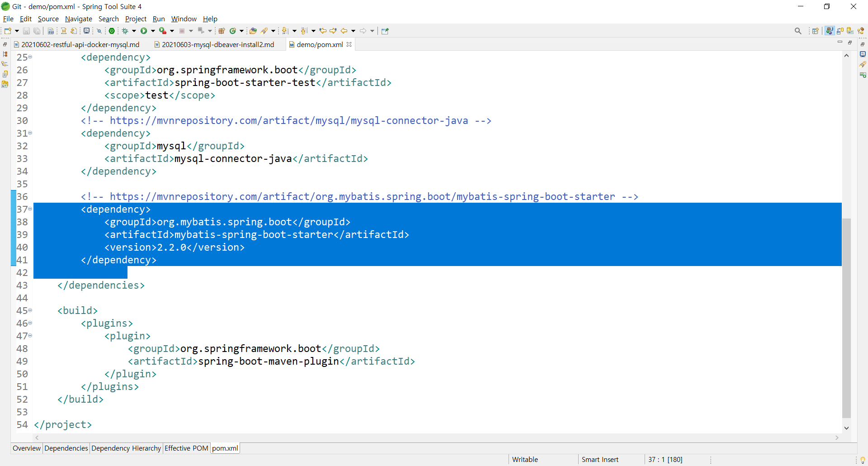868x466 pixels.
Task: Collapse the build element at line 45
Action: pos(30,310)
